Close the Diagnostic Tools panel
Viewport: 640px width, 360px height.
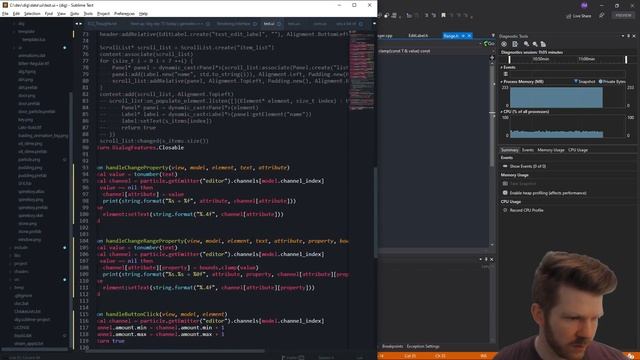pos(634,36)
